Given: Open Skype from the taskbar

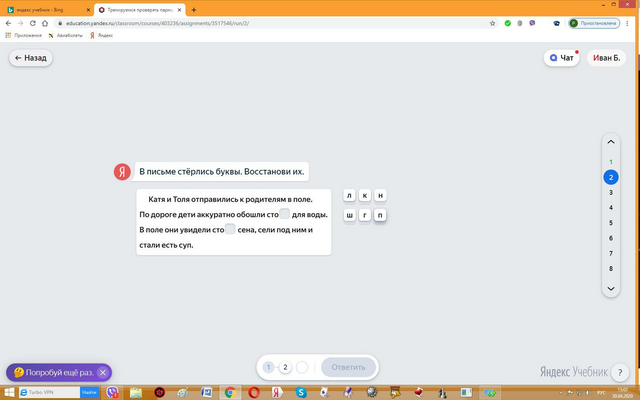Looking at the screenshot, I should tap(301, 393).
